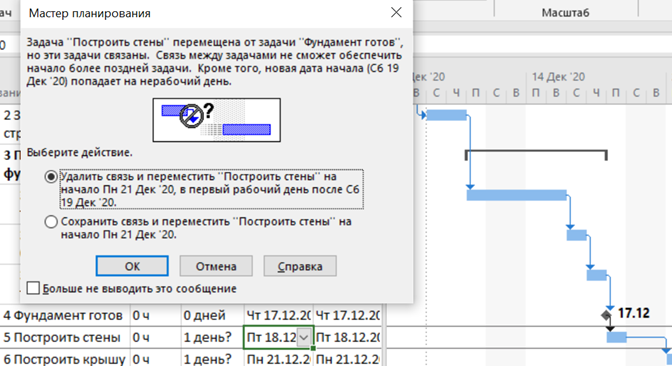
Task: Click the Отмена button
Action: 216,266
